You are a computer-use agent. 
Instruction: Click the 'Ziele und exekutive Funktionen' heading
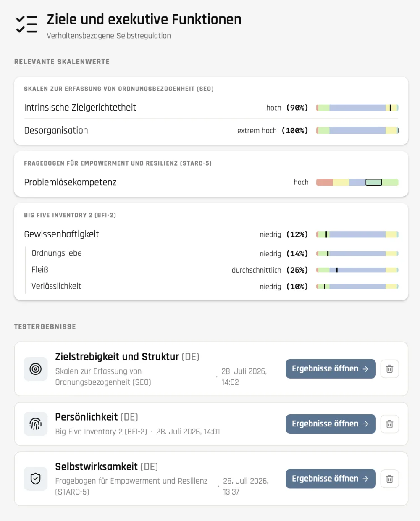(144, 19)
